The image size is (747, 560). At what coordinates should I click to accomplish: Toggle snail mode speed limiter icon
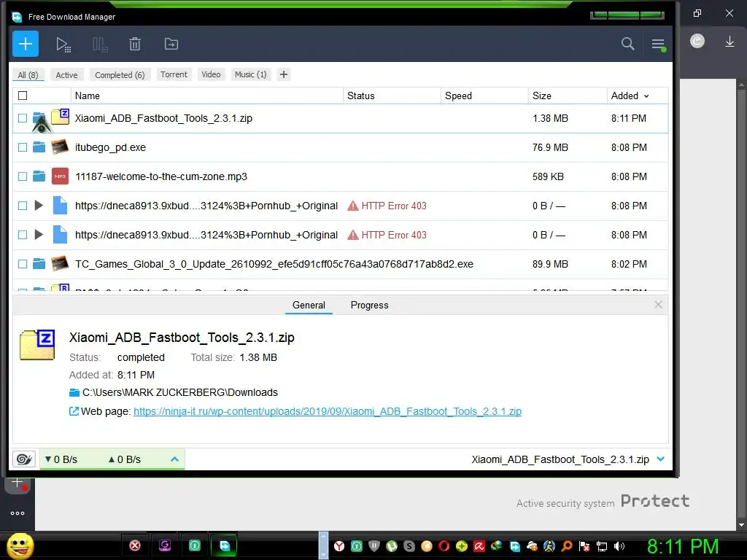coord(24,459)
